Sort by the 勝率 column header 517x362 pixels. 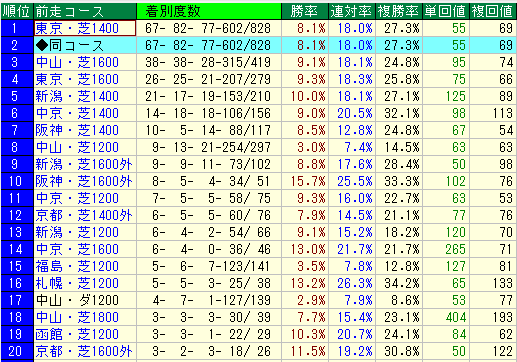305,11
